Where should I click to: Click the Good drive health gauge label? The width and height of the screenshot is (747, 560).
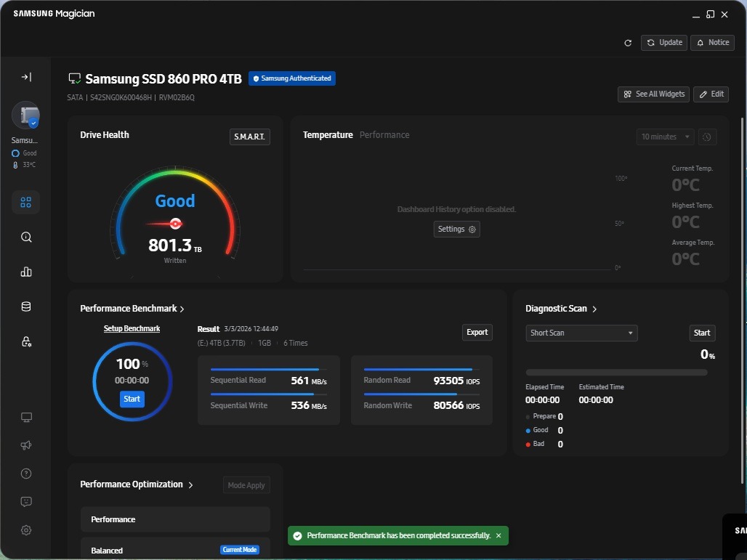pyautogui.click(x=175, y=201)
